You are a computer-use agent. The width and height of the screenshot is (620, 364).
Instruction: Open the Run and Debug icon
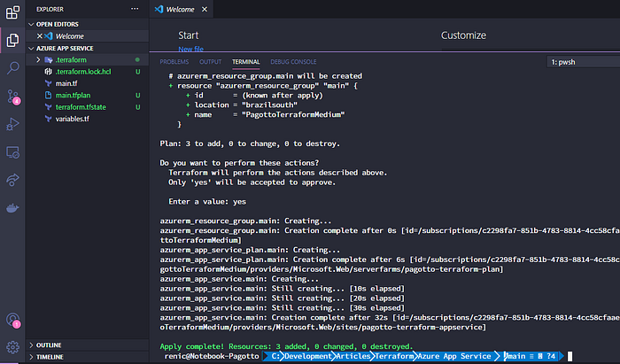click(12, 124)
